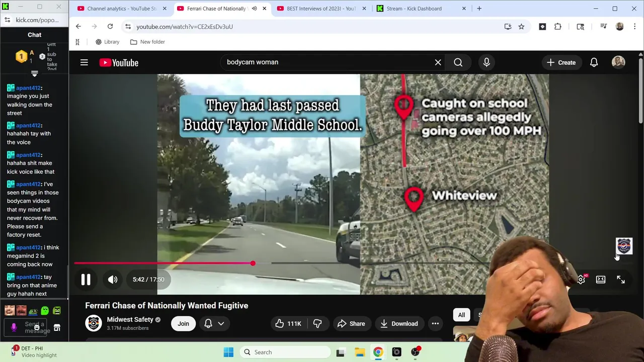
Task: Close the Ferrari Chase browser tab
Action: 264,9
